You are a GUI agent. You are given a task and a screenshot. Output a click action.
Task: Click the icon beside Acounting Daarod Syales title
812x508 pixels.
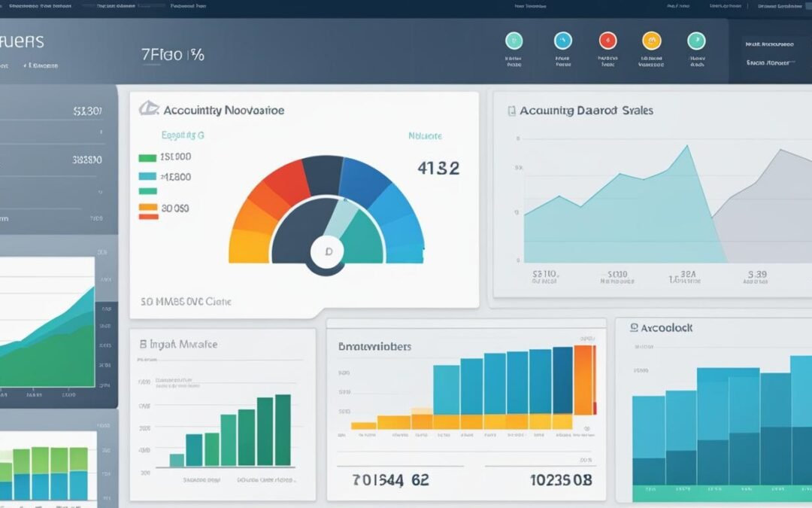tap(512, 111)
